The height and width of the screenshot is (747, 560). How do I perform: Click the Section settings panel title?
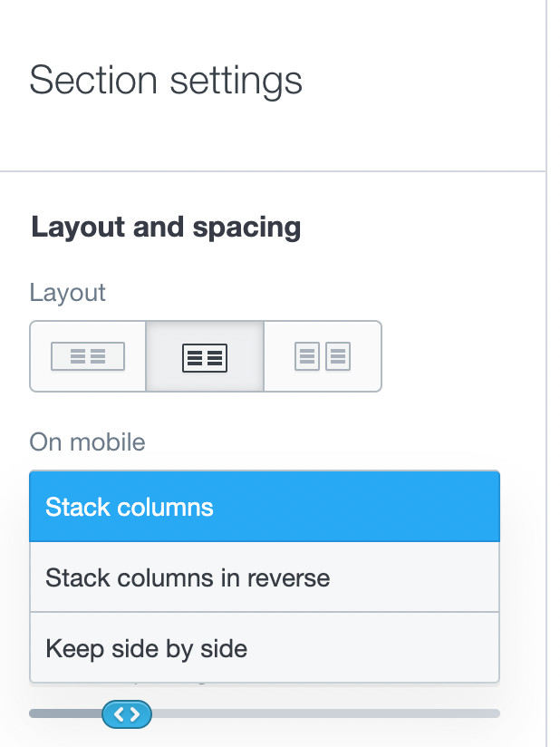(x=166, y=81)
